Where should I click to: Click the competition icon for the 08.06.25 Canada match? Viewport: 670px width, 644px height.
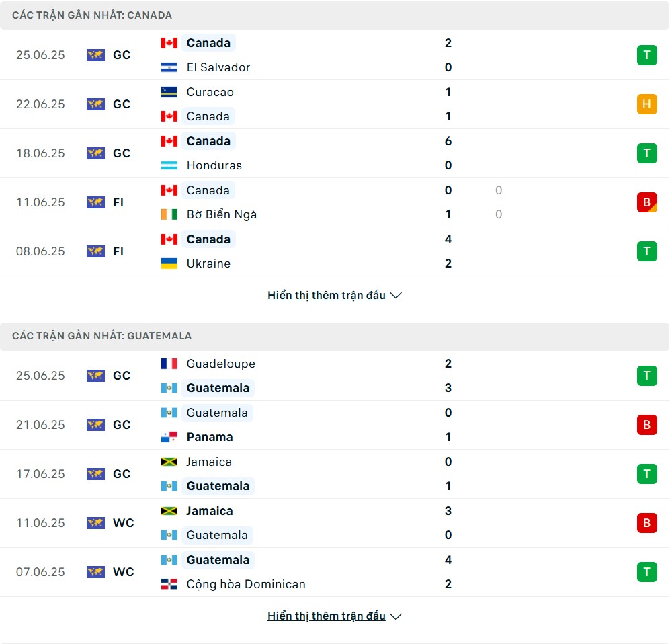coord(95,251)
